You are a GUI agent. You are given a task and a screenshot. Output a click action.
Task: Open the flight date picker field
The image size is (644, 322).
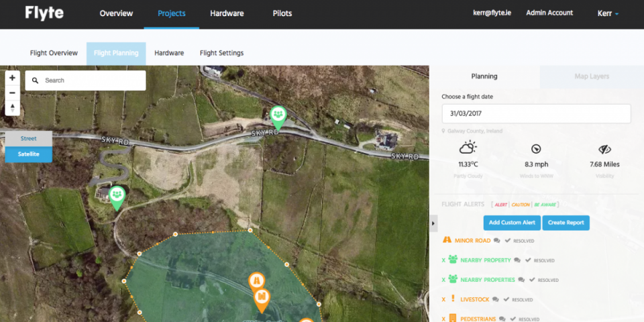(x=536, y=114)
